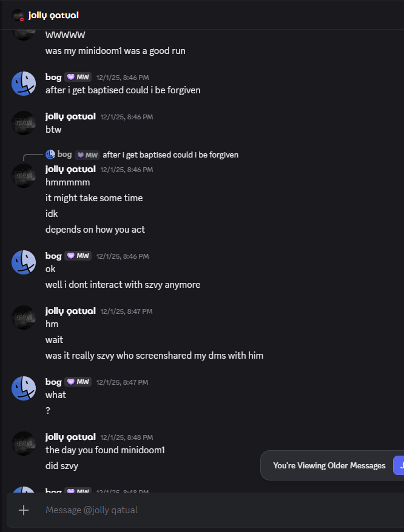Click the MW server tag above the "ok" message
This screenshot has height=532, width=404.
78,256
